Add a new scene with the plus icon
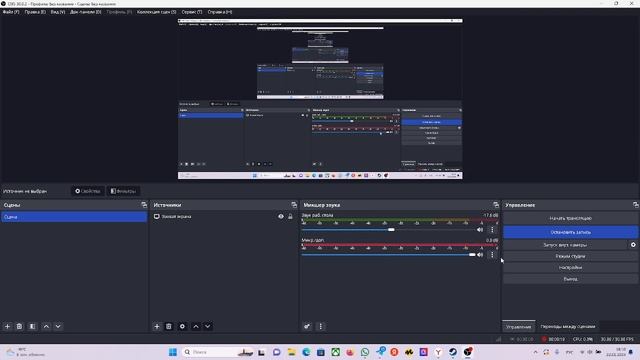Image resolution: width=640 pixels, height=360 pixels. [7, 327]
